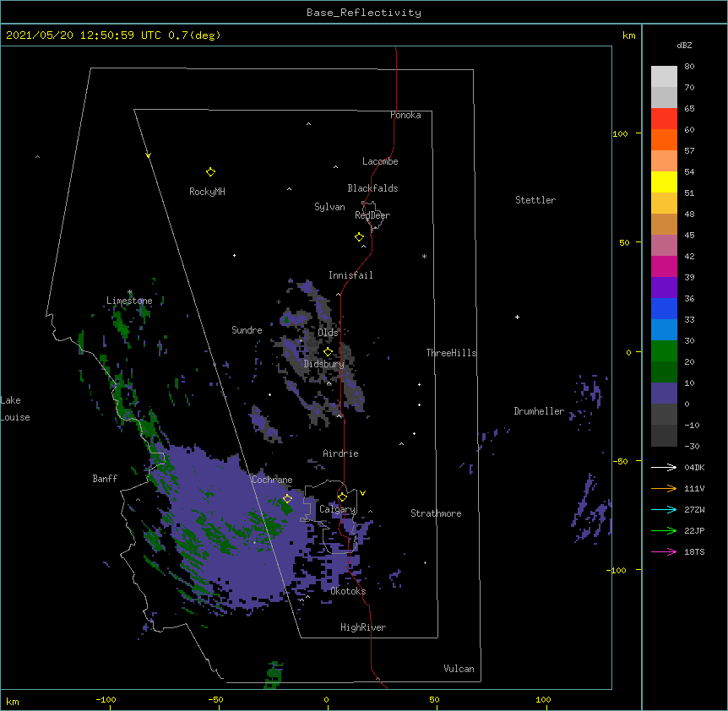Click the Blackfalds label
Viewport: 728px width, 711px height.
coord(372,188)
